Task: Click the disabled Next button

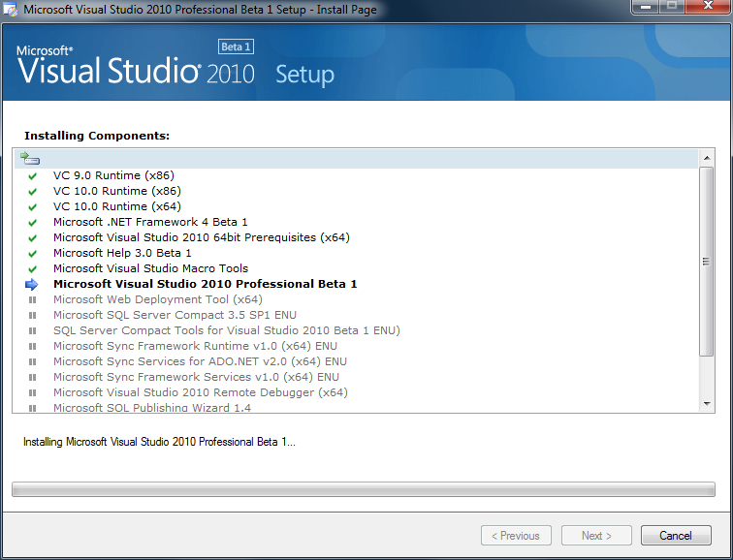Action: tap(596, 535)
